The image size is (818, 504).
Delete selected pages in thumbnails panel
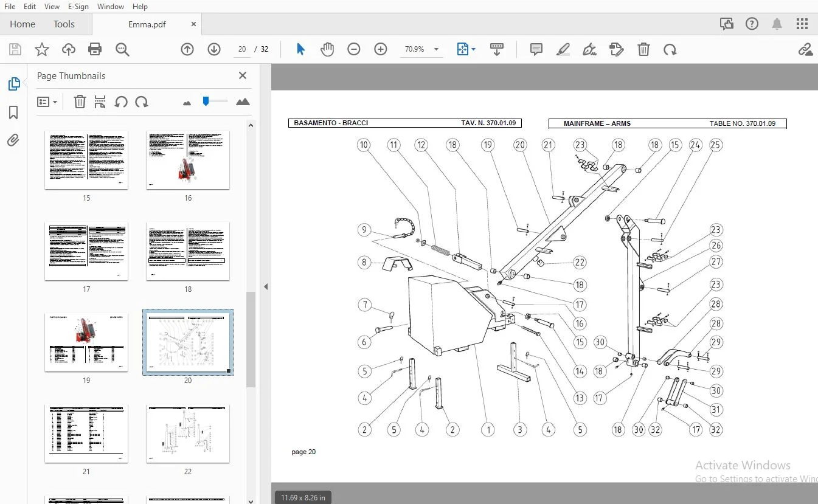click(80, 102)
